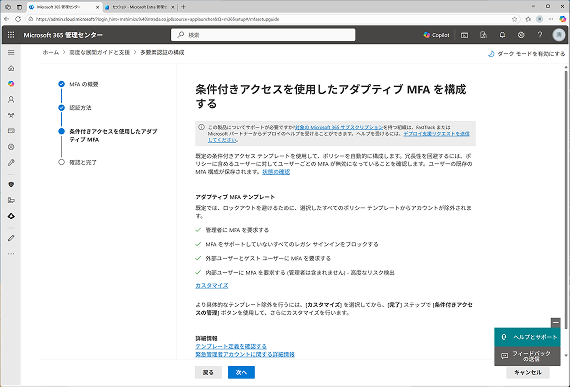
Task: Click the link ending the description paragraph
Action: coord(276,172)
